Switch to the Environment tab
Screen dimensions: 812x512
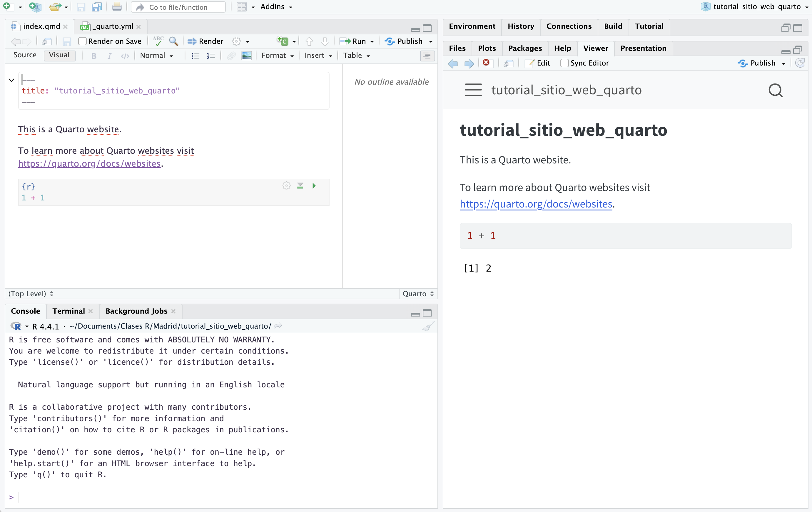[472, 26]
